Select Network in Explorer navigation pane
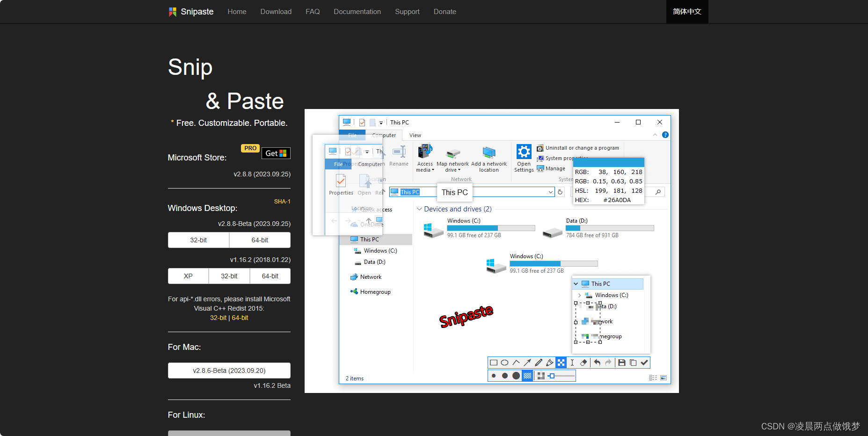Screen dimensions: 868x436 (x=371, y=277)
